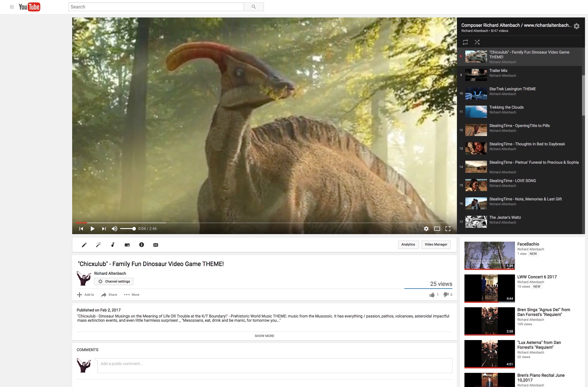The width and height of the screenshot is (588, 387).
Task: Play The Jester's Waltz
Action: coord(520,222)
